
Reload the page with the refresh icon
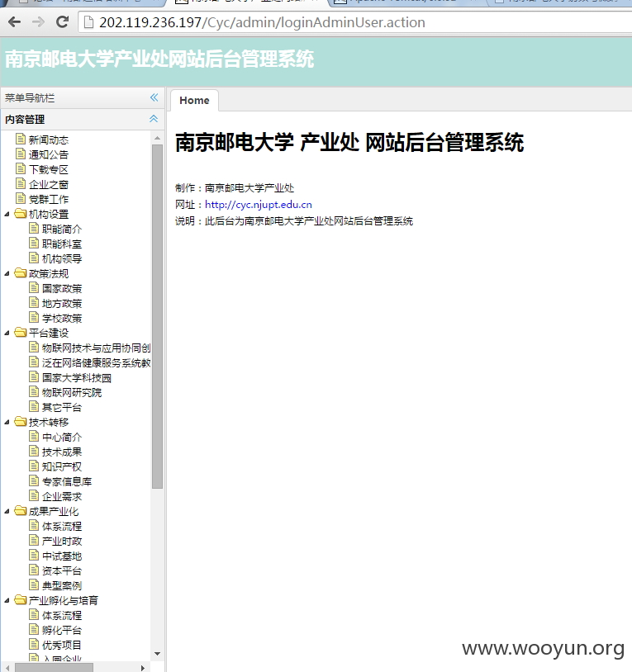point(63,21)
